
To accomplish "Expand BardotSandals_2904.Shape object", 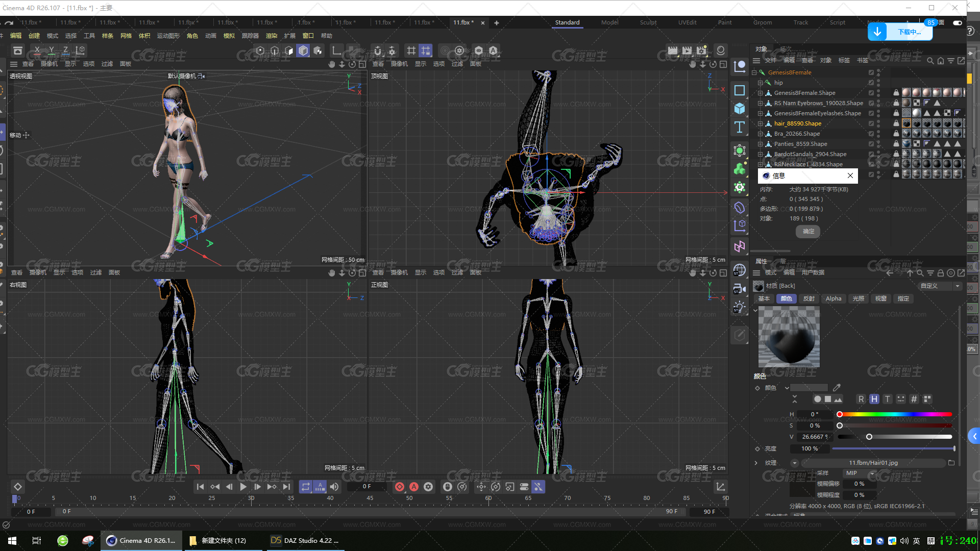I will 760,154.
